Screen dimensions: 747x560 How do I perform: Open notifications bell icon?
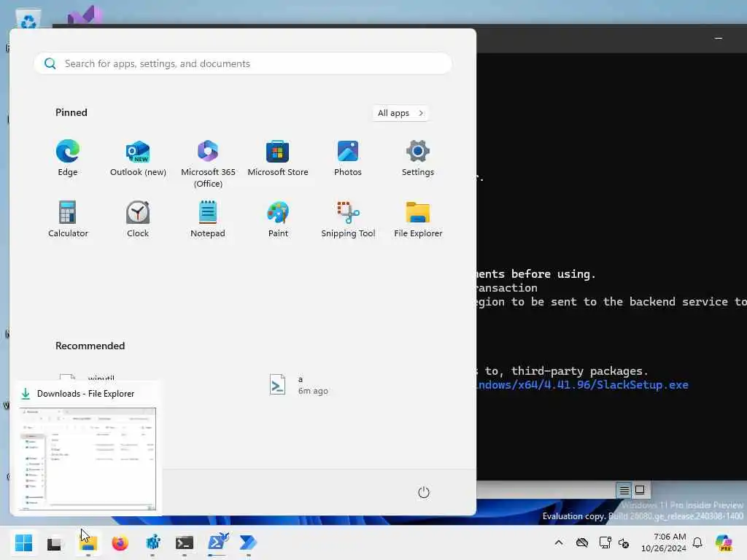click(x=697, y=542)
